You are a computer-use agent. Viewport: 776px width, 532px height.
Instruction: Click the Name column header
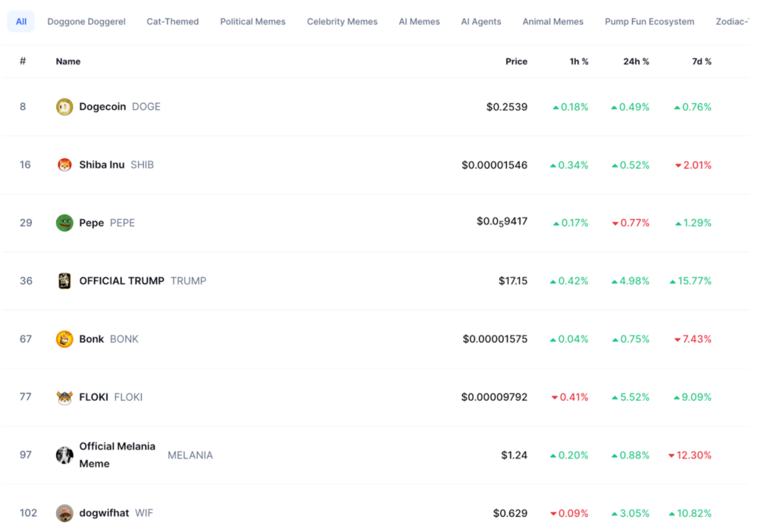68,61
